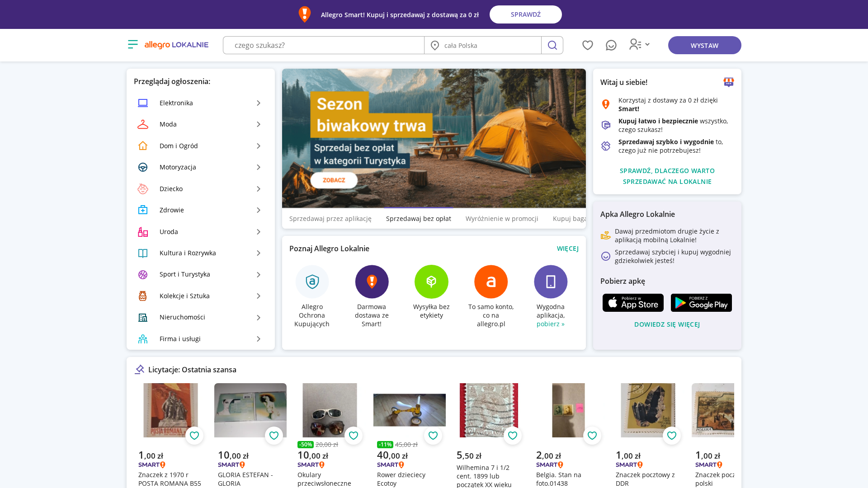Click the Licytacje: Ostatnia szansa heading

click(192, 370)
